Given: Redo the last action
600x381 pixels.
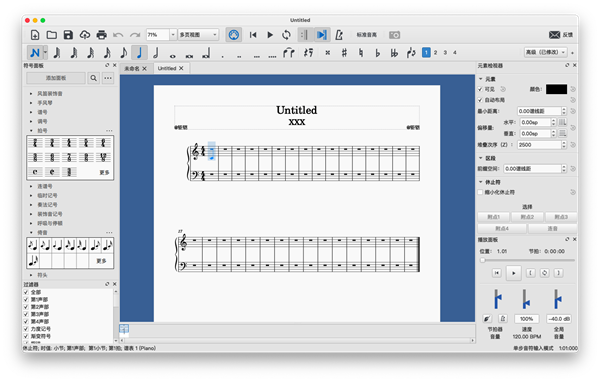Looking at the screenshot, I should click(x=135, y=35).
